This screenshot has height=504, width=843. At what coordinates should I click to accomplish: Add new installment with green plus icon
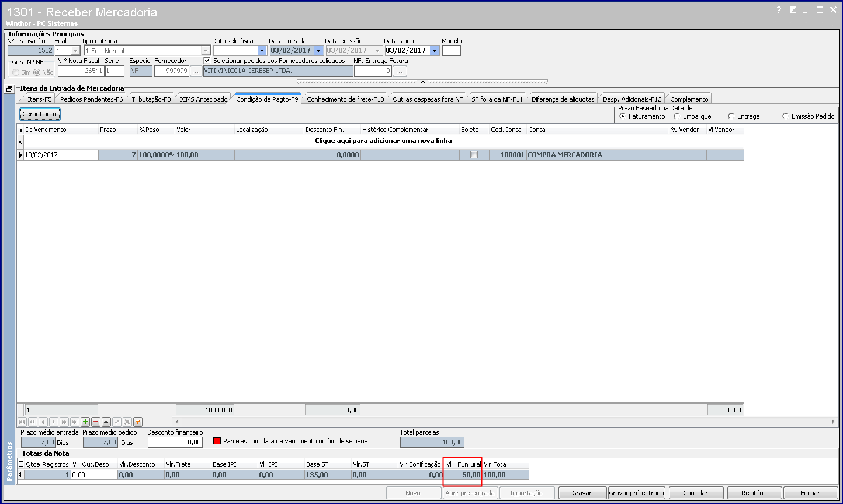[85, 422]
